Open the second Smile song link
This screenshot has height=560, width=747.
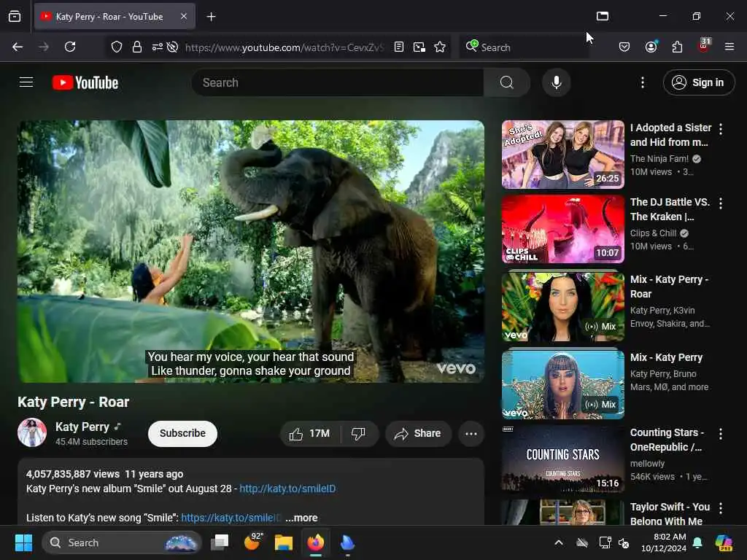tap(231, 518)
